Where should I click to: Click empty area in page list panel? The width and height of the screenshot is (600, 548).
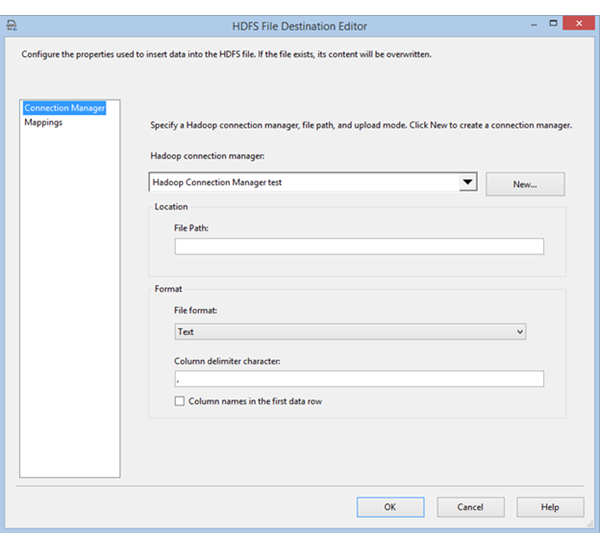click(x=70, y=300)
